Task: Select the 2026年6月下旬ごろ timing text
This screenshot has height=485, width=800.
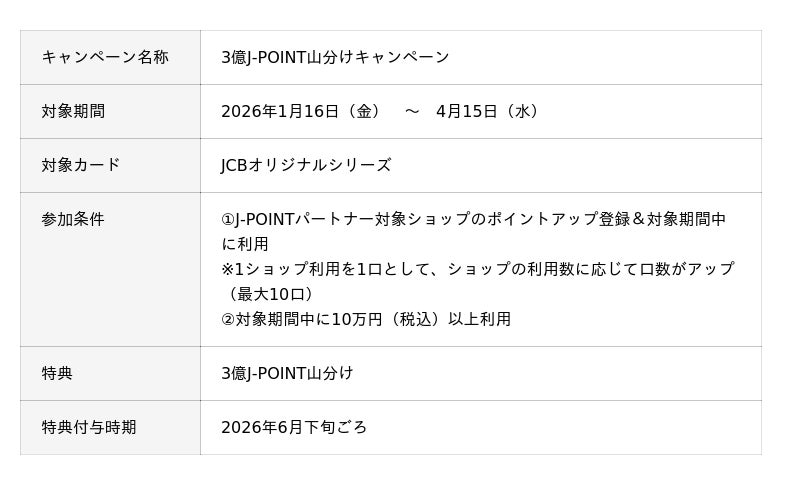Action: (x=294, y=427)
